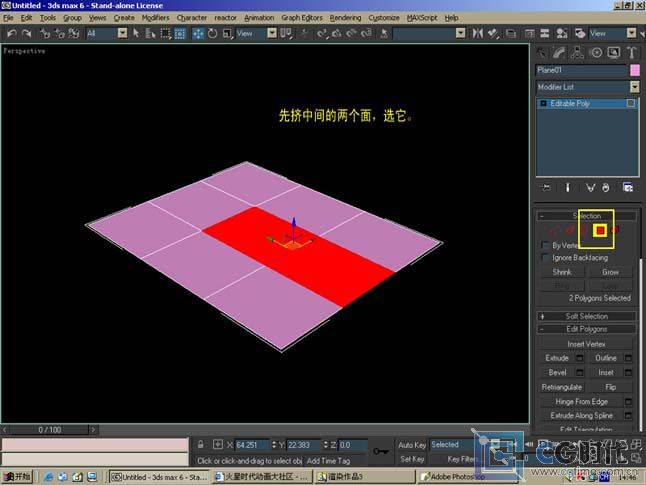The height and width of the screenshot is (485, 646).
Task: Activate the Select Object arrow tool
Action: pos(136,33)
